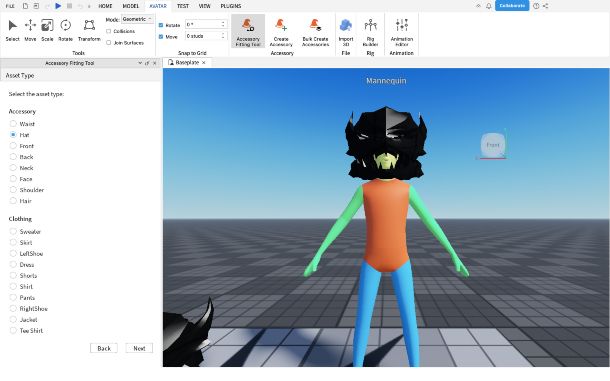Select the Sweater clothing radio button
Viewport: 610px width, 381px height.
13,232
